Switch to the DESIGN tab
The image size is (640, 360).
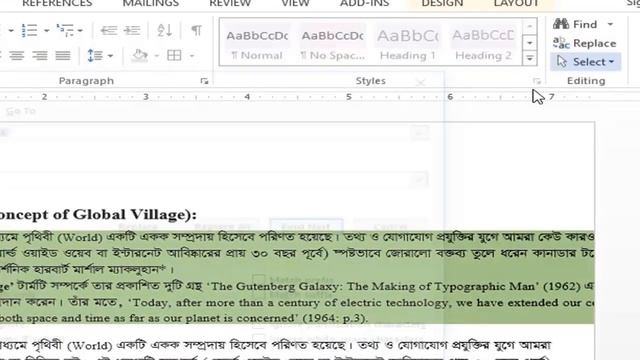[442, 4]
